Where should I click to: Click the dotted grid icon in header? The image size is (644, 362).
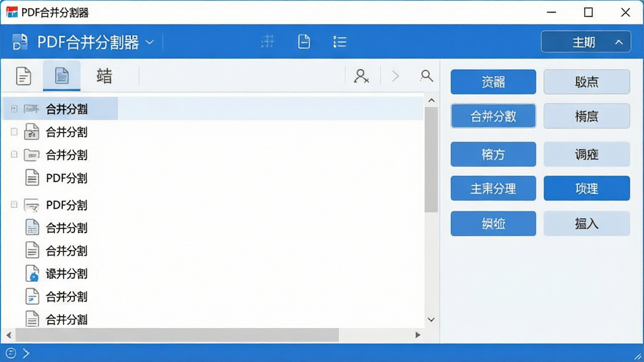pyautogui.click(x=268, y=41)
